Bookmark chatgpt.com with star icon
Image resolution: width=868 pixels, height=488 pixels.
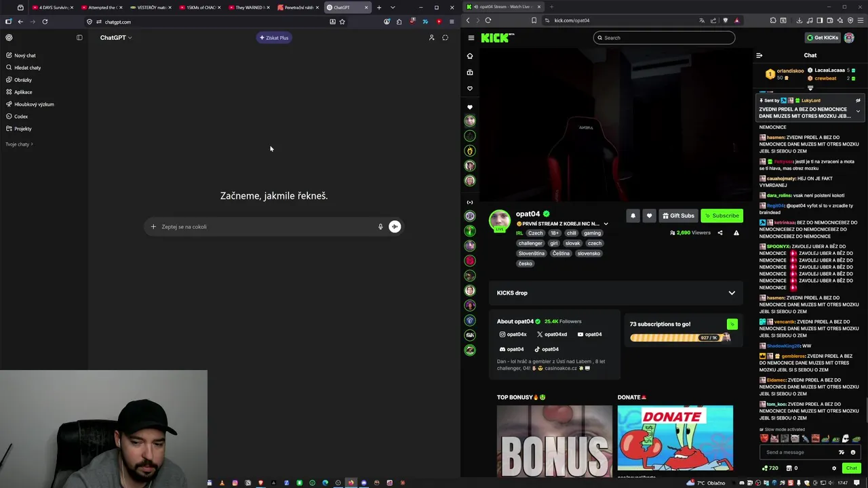click(342, 22)
